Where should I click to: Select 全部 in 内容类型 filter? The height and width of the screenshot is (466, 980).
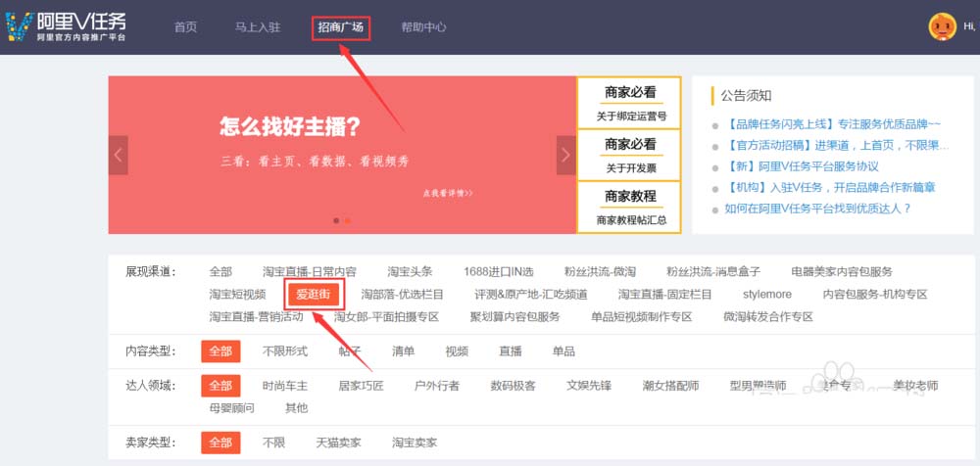[x=220, y=351]
